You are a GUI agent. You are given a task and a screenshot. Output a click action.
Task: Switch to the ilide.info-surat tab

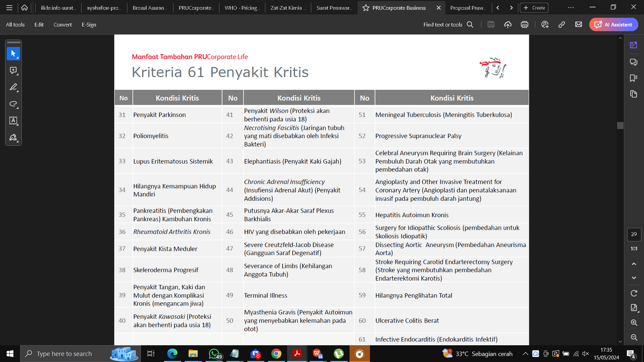58,7
